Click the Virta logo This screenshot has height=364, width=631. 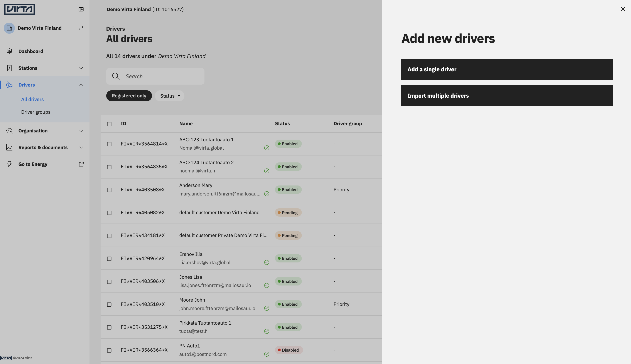pos(20,9)
